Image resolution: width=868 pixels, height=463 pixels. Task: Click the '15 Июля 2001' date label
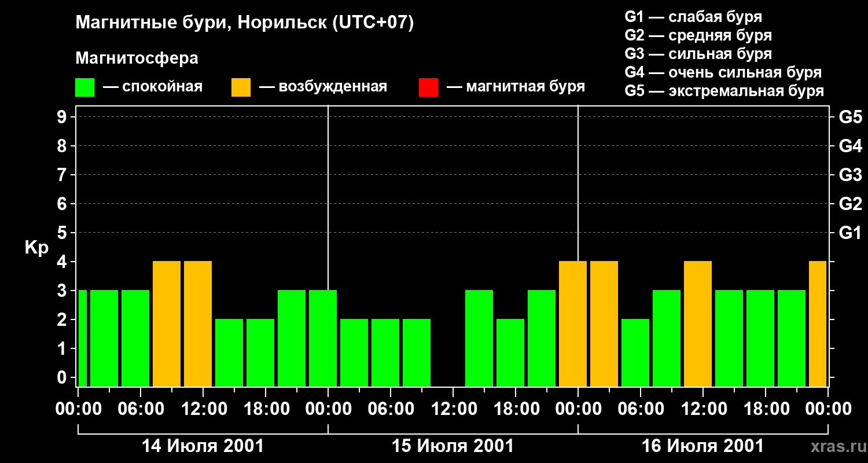pos(453,446)
